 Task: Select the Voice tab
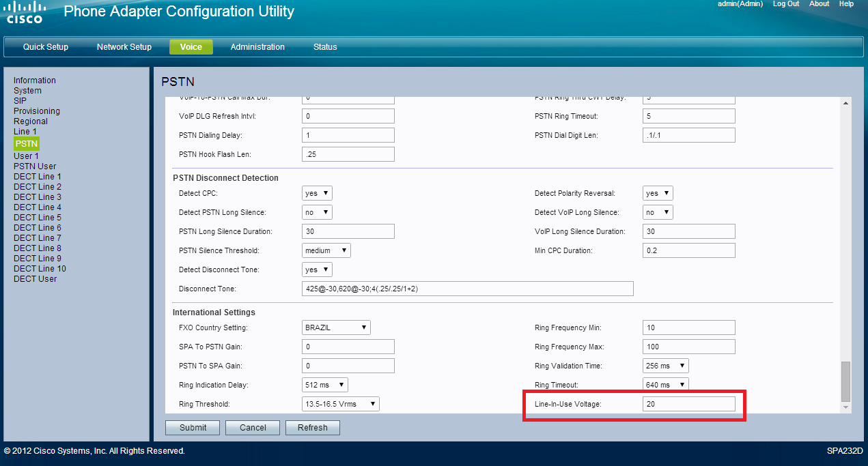(191, 47)
